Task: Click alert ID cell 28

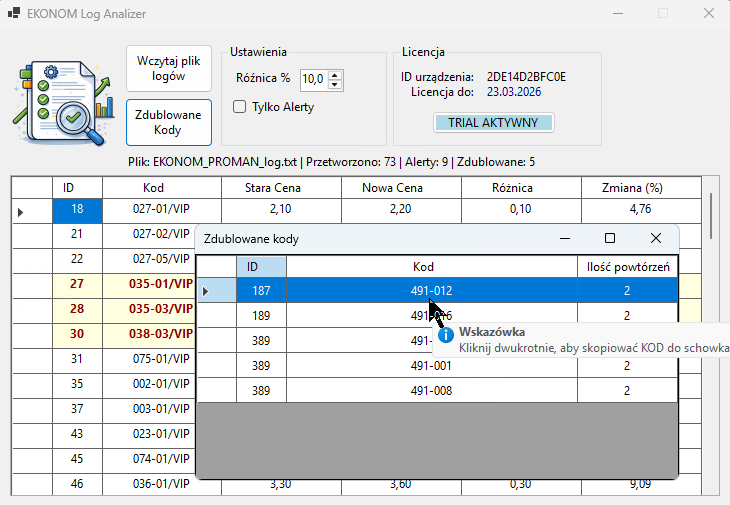Action: pos(77,309)
